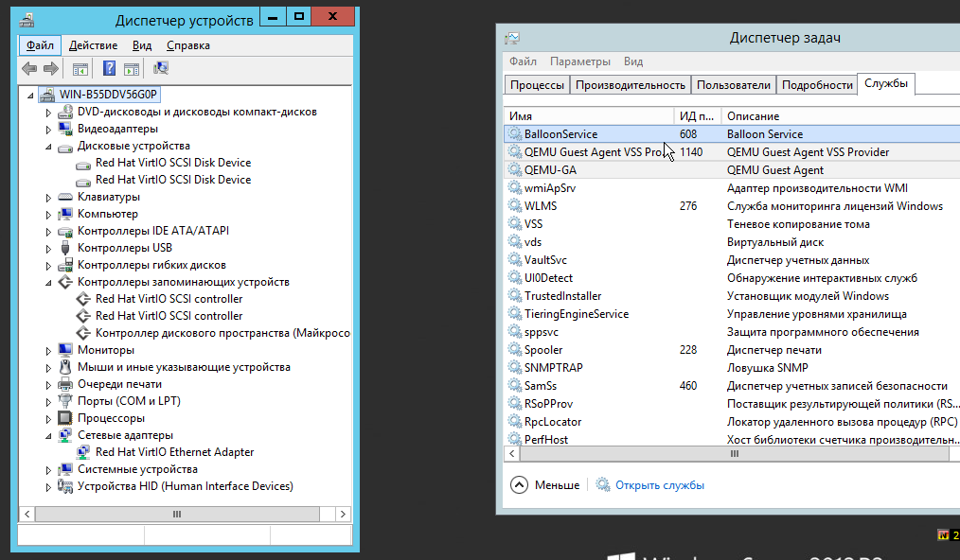Select the VaultSvc service row
The image size is (960, 560).
click(732, 260)
